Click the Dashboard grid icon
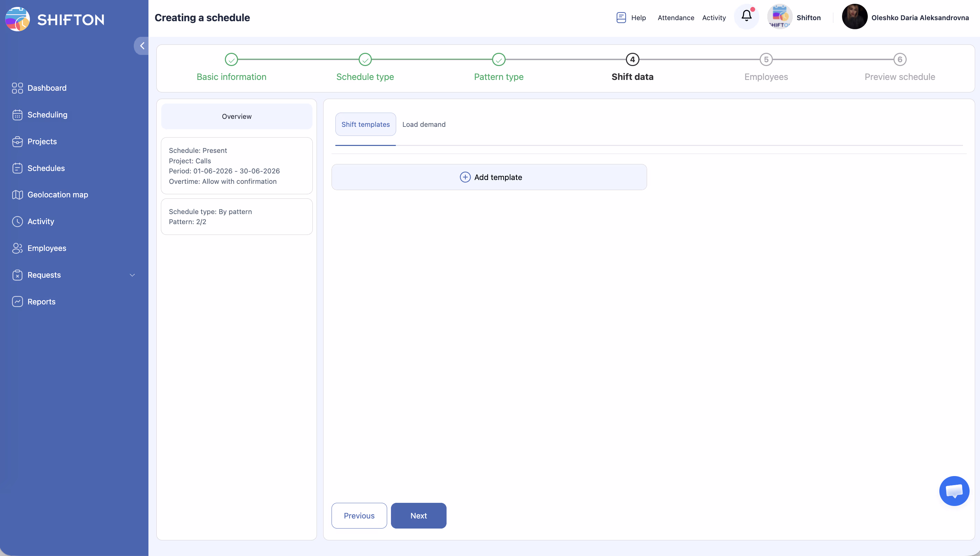980x556 pixels. click(x=17, y=88)
